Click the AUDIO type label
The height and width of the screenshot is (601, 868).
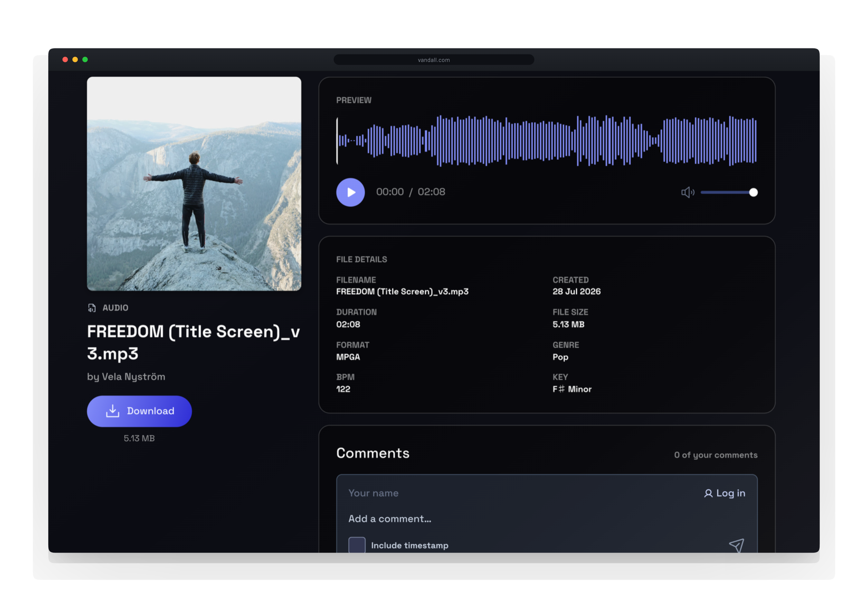(x=115, y=308)
